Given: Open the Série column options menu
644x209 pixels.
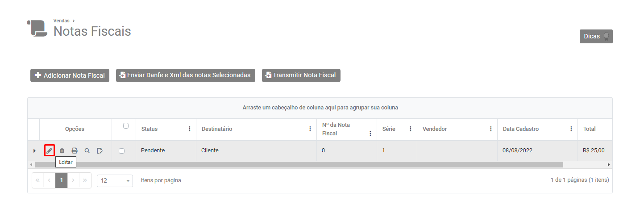Looking at the screenshot, I should pos(411,129).
